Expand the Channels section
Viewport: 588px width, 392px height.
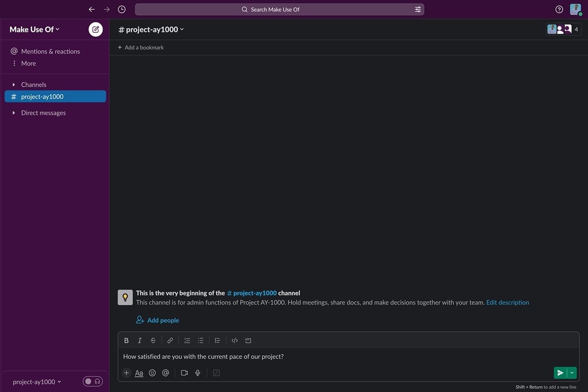[13, 84]
